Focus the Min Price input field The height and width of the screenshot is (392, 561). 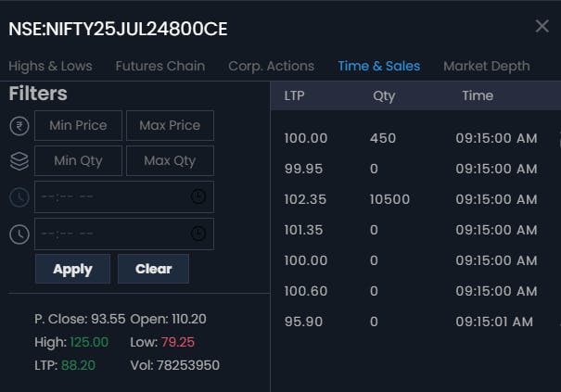pyautogui.click(x=78, y=125)
